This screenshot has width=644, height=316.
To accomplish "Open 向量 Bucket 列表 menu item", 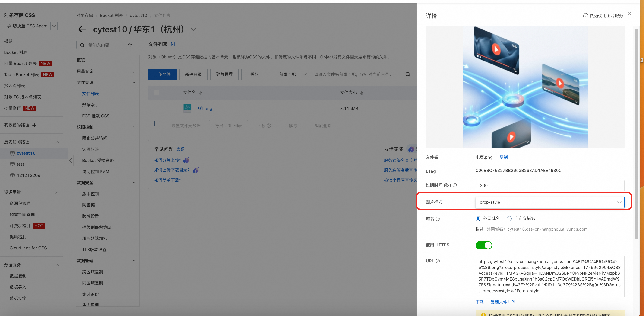I will point(20,64).
